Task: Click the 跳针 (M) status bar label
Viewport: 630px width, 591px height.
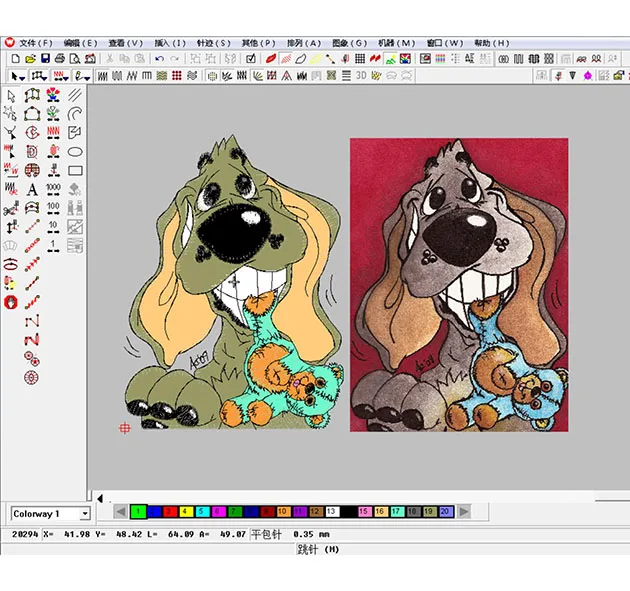Action: click(318, 549)
